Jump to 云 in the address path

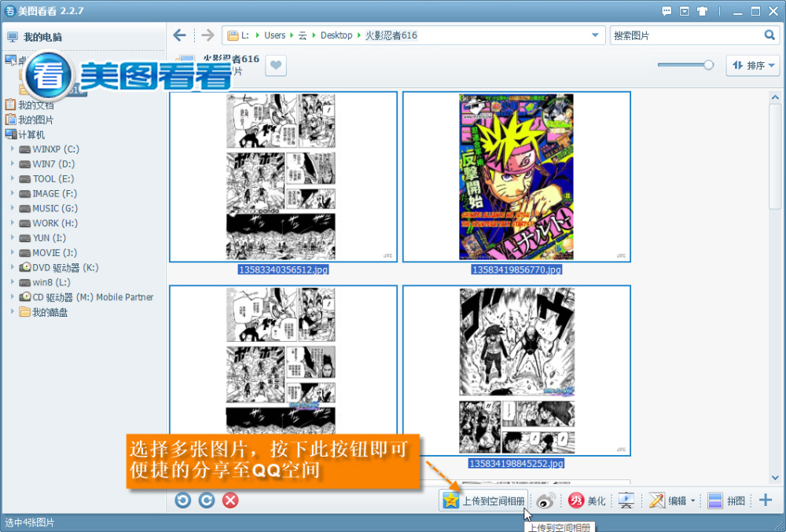(x=303, y=35)
